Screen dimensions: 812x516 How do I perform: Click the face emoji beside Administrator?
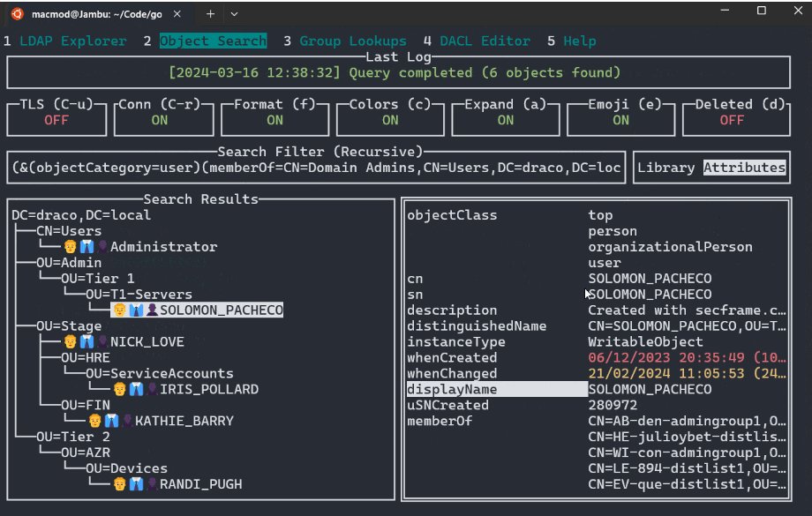(70, 247)
